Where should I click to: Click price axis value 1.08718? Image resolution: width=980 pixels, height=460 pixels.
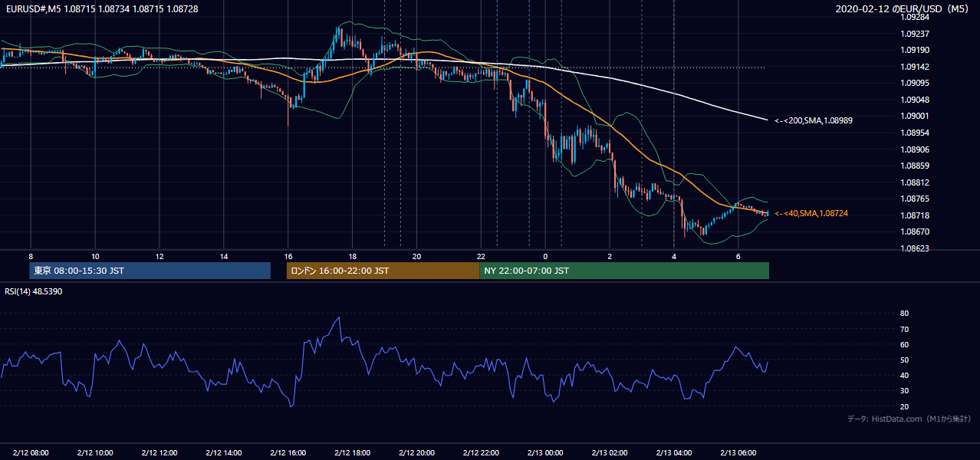click(x=914, y=215)
